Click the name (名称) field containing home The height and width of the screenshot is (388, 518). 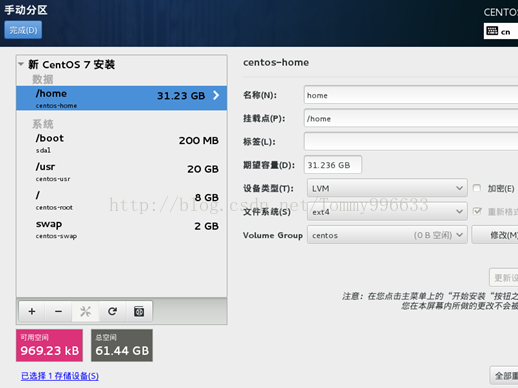(411, 95)
